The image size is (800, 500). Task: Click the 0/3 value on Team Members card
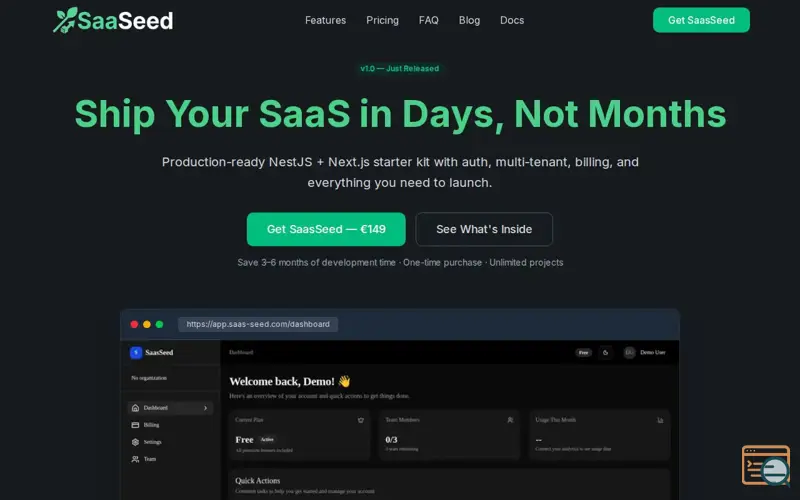[391, 440]
